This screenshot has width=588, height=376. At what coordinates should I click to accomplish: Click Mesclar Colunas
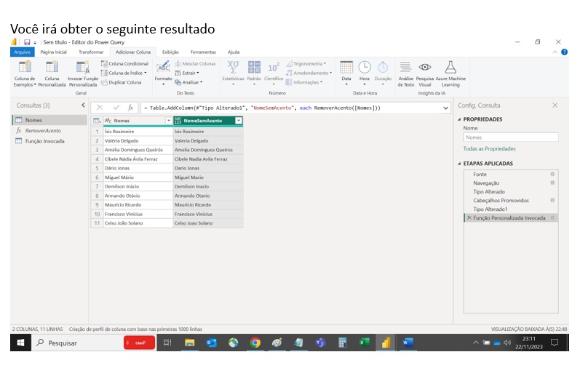[x=195, y=64]
